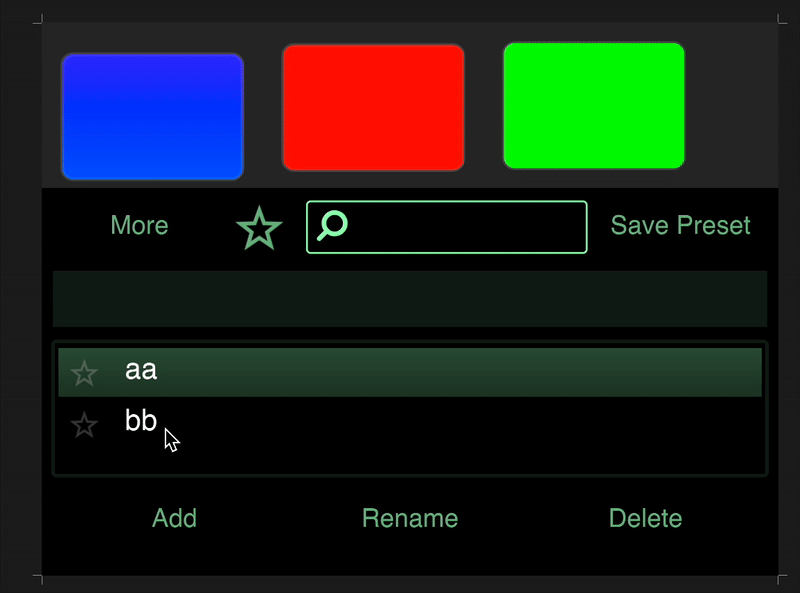This screenshot has height=593, width=800.
Task: Click the Save Preset button
Action: tap(680, 226)
